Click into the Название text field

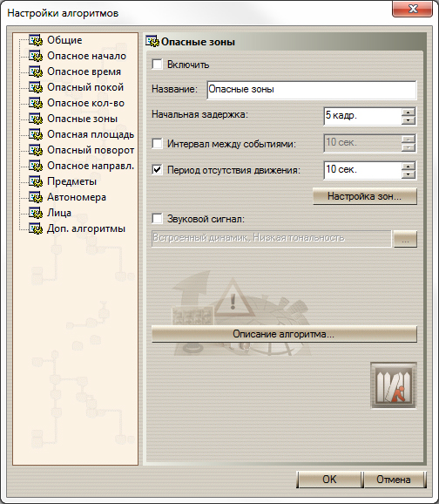point(312,89)
